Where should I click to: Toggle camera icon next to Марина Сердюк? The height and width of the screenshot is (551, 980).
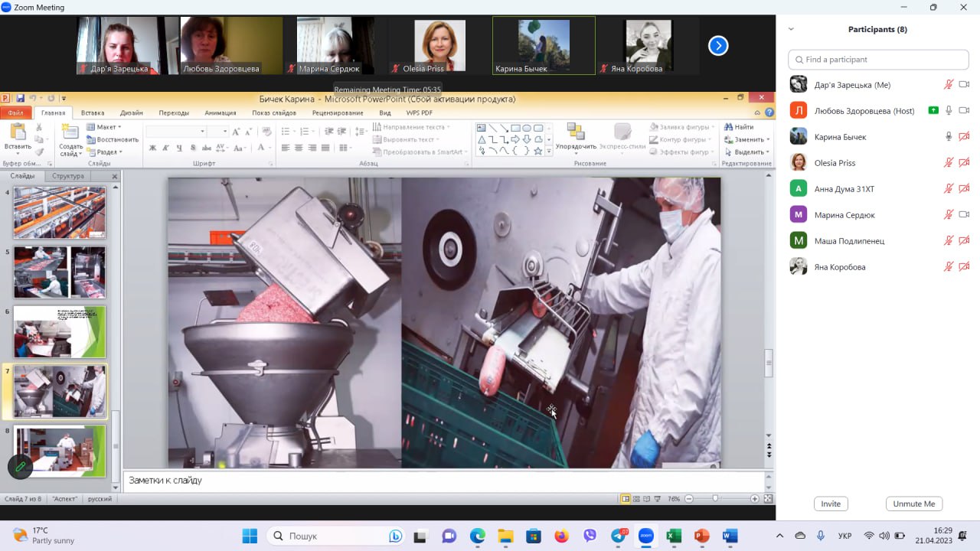tap(964, 215)
